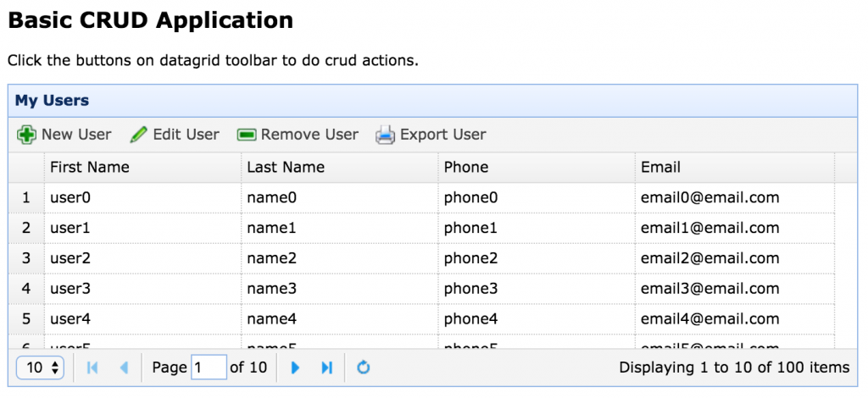Click the Edit User pencil icon
The image size is (868, 398).
(139, 135)
